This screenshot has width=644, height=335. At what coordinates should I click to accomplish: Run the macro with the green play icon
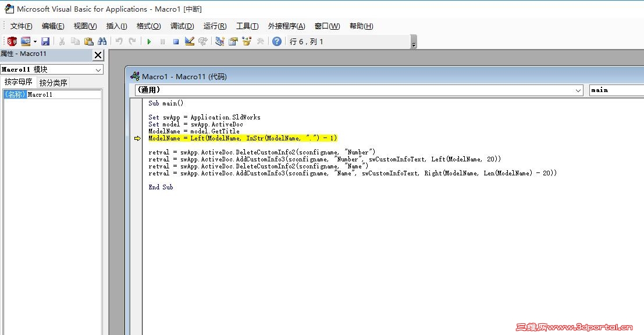pyautogui.click(x=149, y=41)
